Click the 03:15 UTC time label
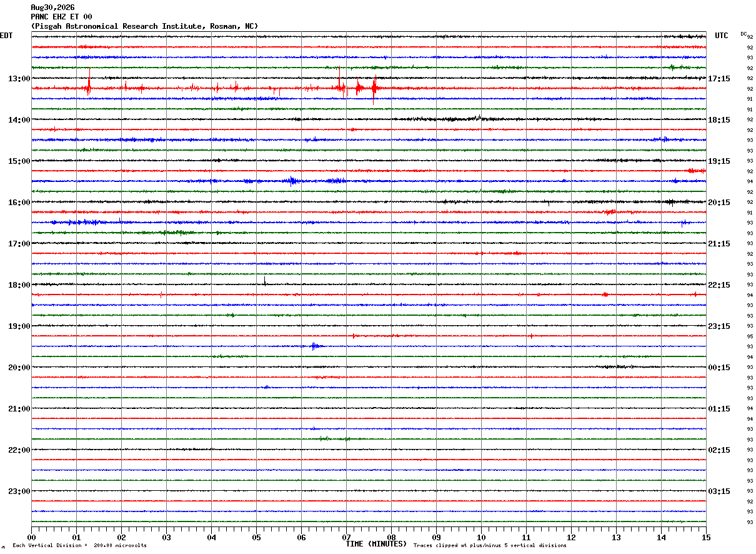 pyautogui.click(x=719, y=491)
